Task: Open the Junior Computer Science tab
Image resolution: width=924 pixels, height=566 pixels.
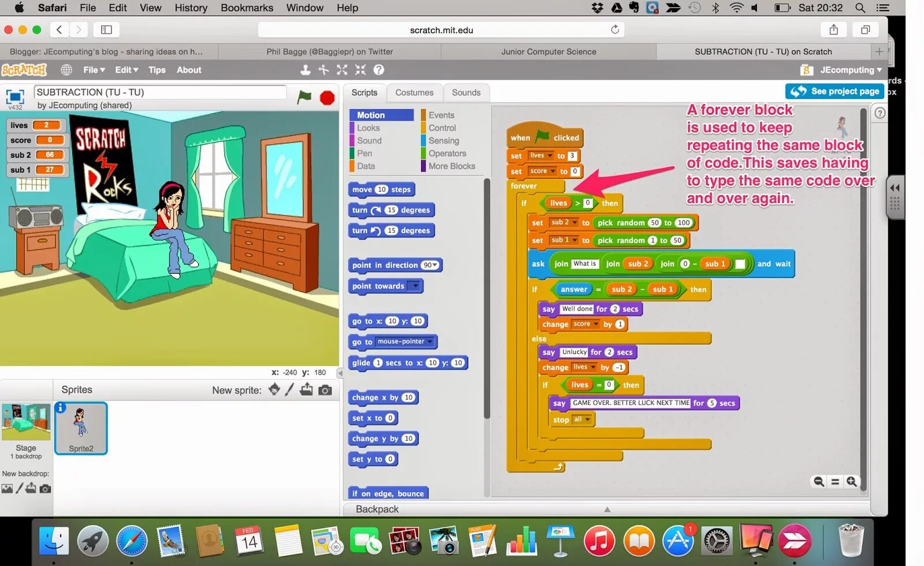Action: (x=549, y=51)
